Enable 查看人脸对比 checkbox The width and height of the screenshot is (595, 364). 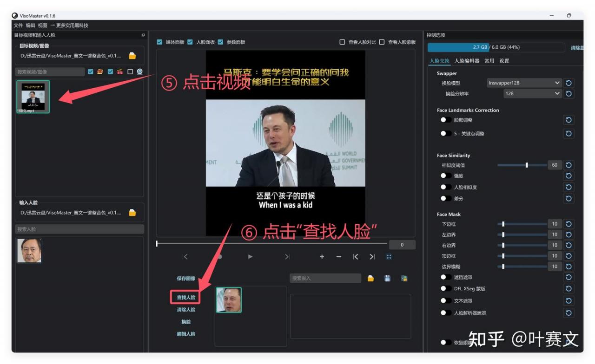pyautogui.click(x=343, y=42)
